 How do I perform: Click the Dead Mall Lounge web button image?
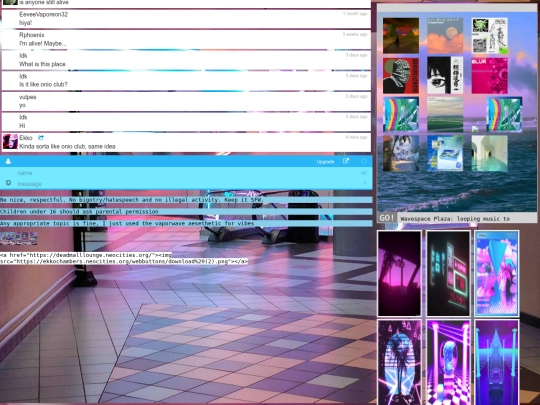(x=19, y=238)
